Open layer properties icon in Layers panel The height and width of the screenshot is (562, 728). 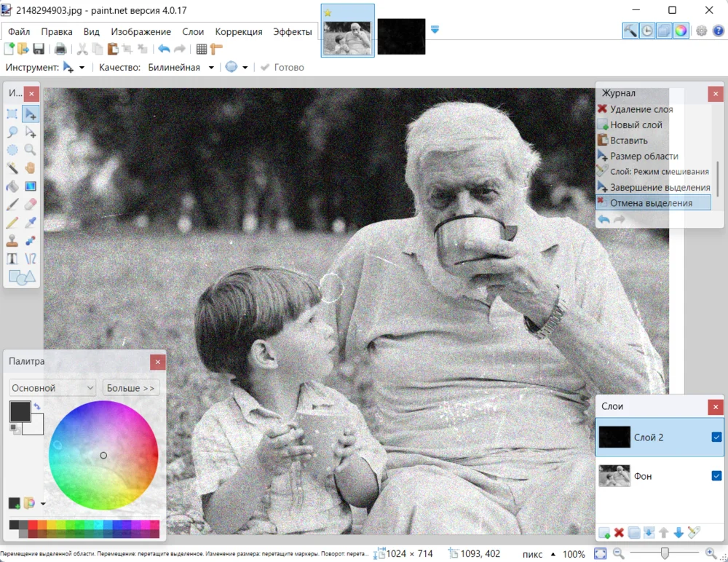pyautogui.click(x=694, y=533)
